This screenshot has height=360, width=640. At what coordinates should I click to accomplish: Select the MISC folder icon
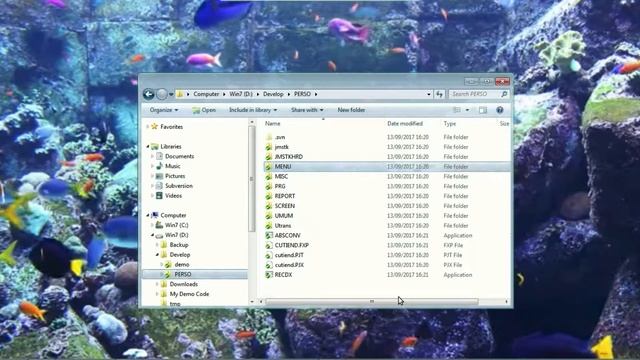269,176
